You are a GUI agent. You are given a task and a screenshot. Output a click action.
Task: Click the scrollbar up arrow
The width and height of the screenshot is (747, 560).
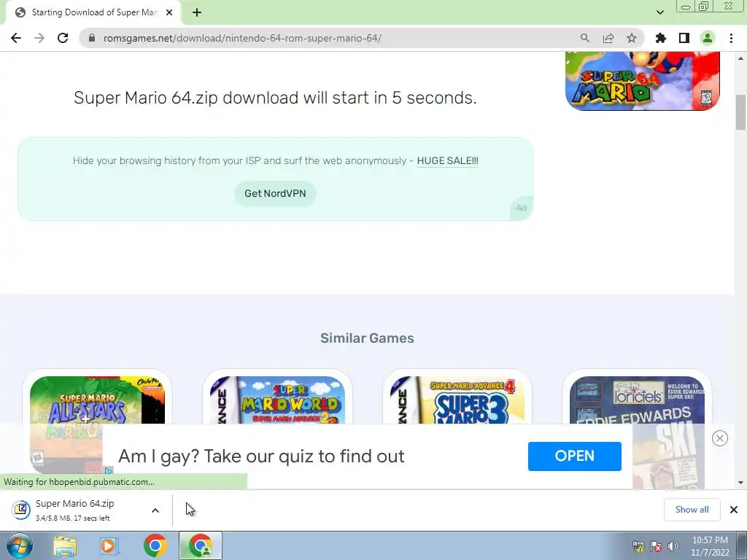pyautogui.click(x=740, y=58)
